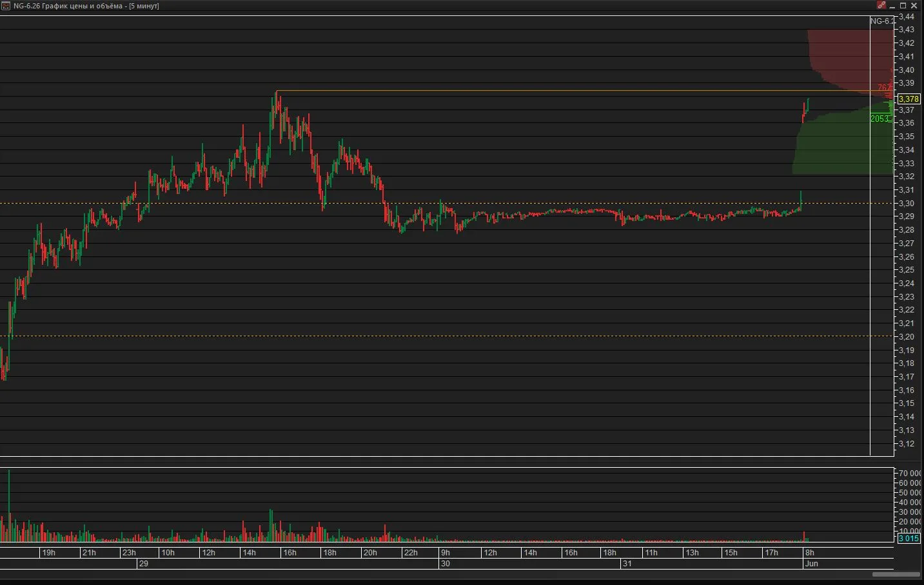Click the 23h time axis label
Image resolution: width=924 pixels, height=585 pixels.
pyautogui.click(x=130, y=553)
